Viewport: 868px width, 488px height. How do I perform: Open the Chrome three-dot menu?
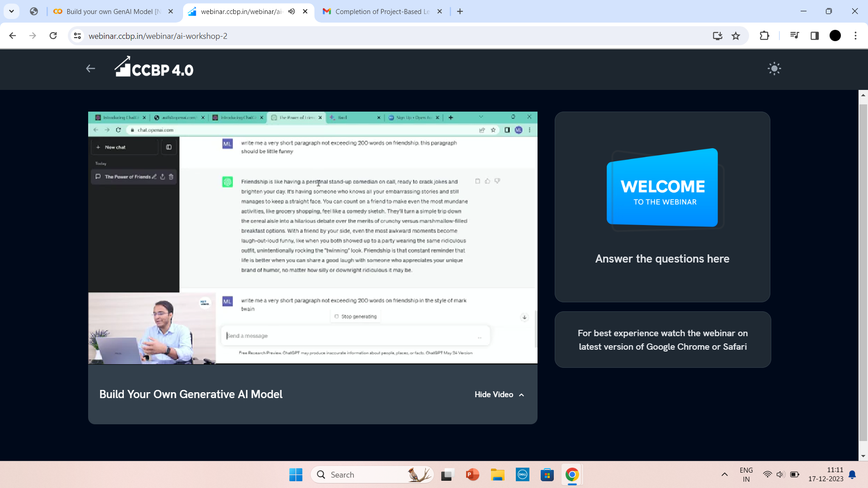click(855, 36)
